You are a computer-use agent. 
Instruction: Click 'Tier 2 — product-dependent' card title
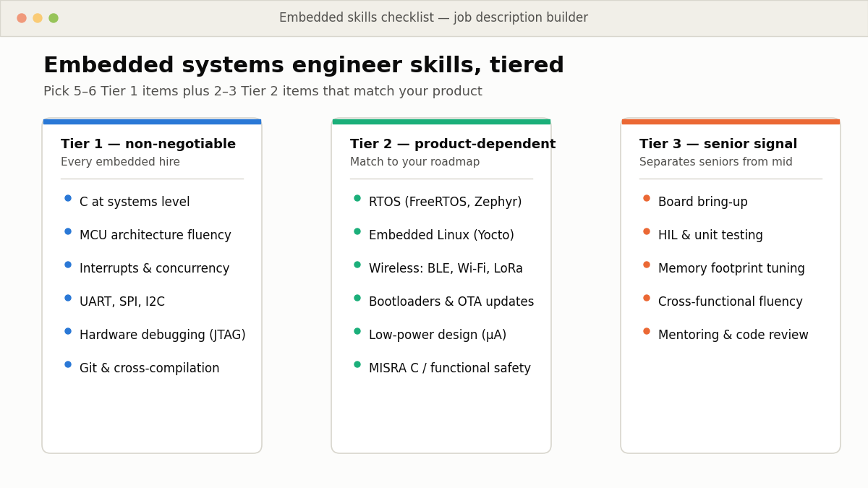pyautogui.click(x=453, y=145)
